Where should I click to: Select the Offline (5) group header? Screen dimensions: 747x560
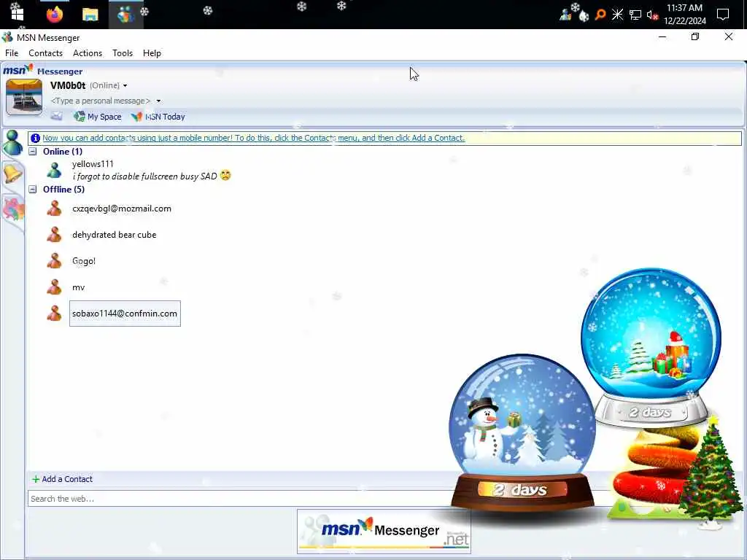click(64, 190)
